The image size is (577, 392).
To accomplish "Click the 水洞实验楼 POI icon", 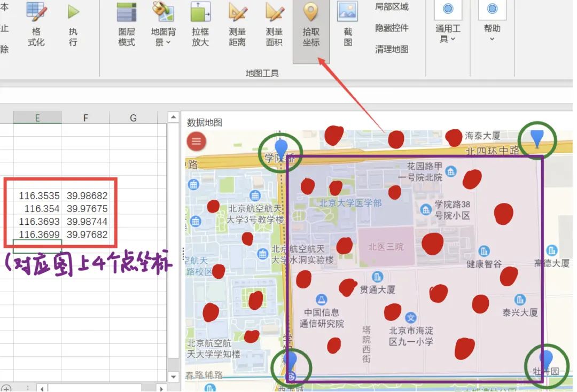I will (262, 254).
